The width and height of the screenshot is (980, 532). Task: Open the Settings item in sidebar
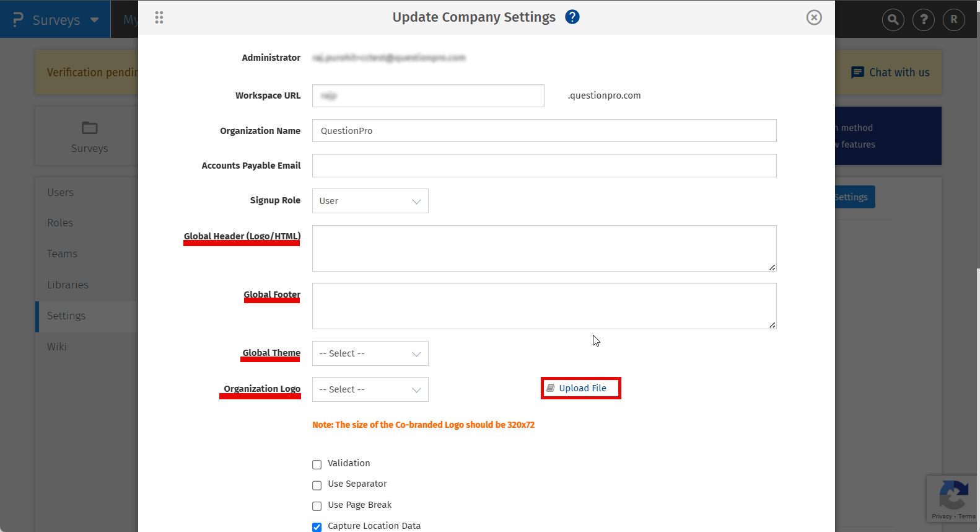66,316
